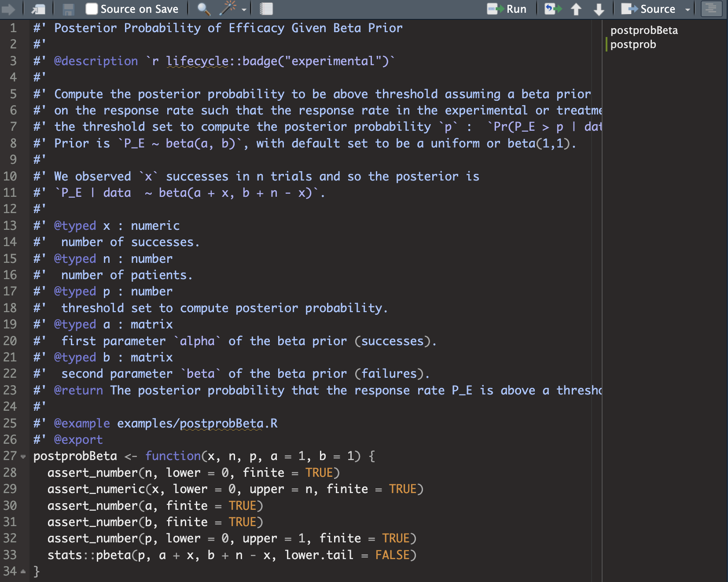Open the Source button dropdown arrow

coord(688,9)
